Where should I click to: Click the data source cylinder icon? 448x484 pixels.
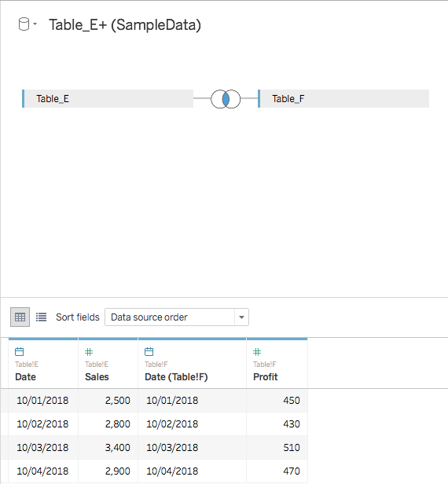click(x=24, y=24)
